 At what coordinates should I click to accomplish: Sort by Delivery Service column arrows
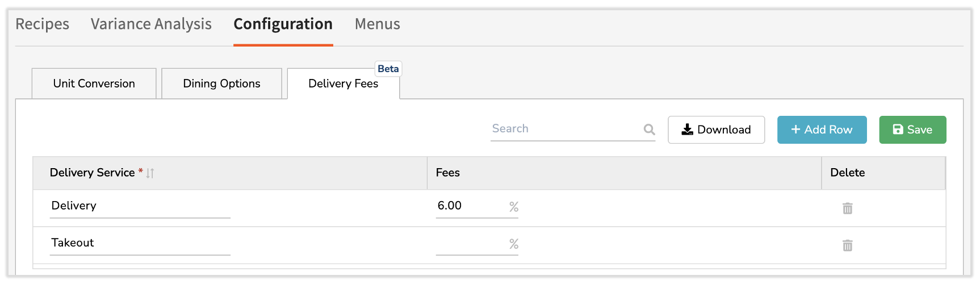pos(150,173)
